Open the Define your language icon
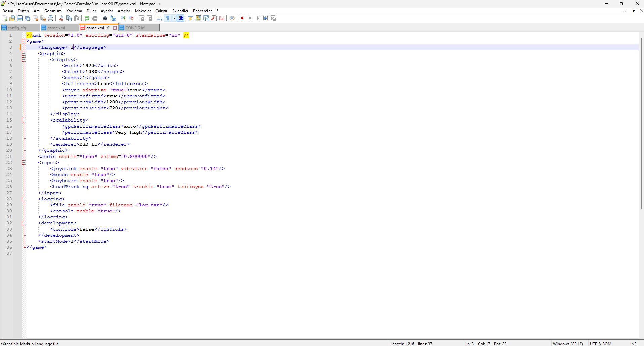Screen dimensions: 644x346 [x=190, y=18]
